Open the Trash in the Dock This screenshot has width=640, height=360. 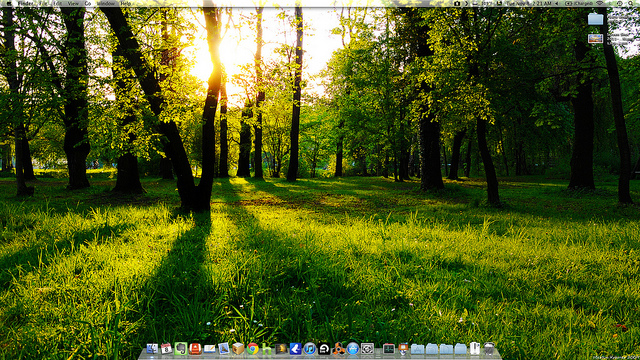tap(489, 349)
